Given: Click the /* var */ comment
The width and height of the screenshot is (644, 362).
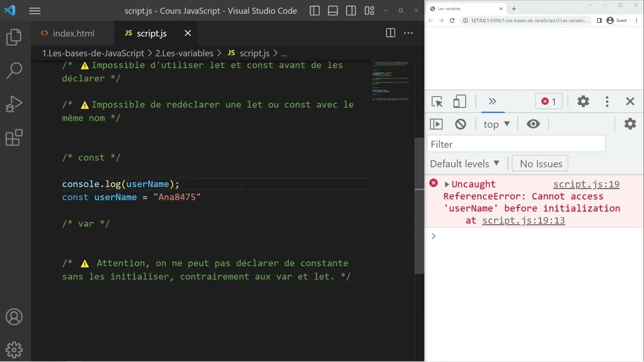Looking at the screenshot, I should point(86,223).
